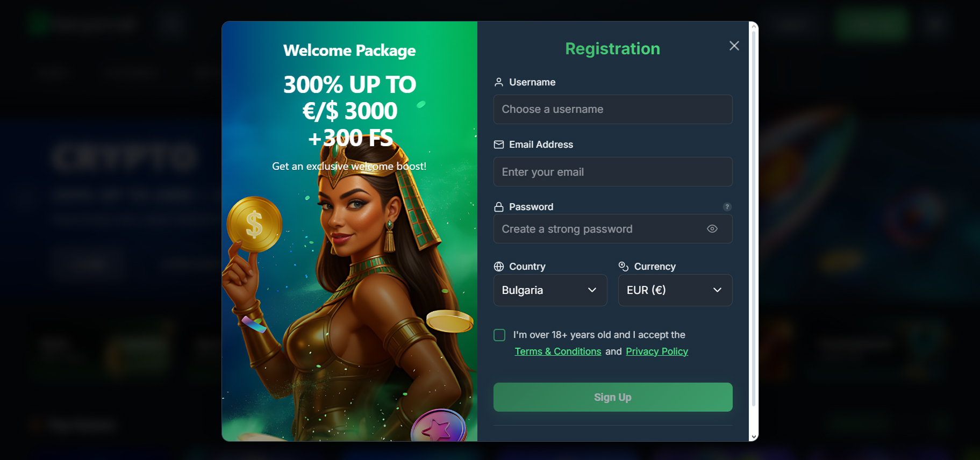Click the purple star chip icon

[438, 427]
